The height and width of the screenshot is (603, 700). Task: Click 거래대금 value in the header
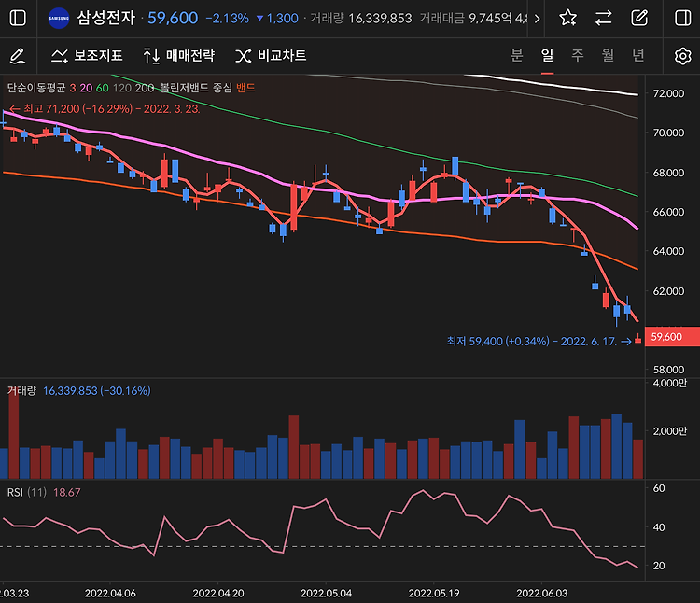pyautogui.click(x=473, y=19)
